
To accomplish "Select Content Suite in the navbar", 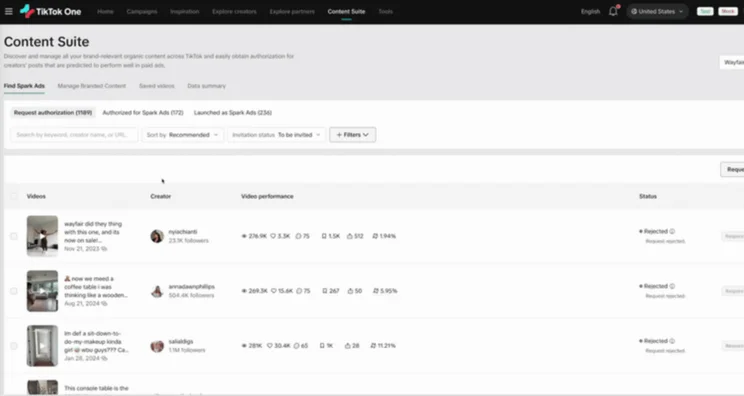I will tap(346, 11).
